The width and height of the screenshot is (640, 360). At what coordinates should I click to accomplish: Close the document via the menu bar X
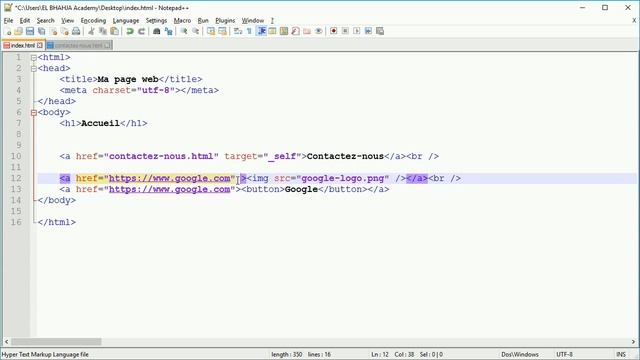click(x=634, y=20)
